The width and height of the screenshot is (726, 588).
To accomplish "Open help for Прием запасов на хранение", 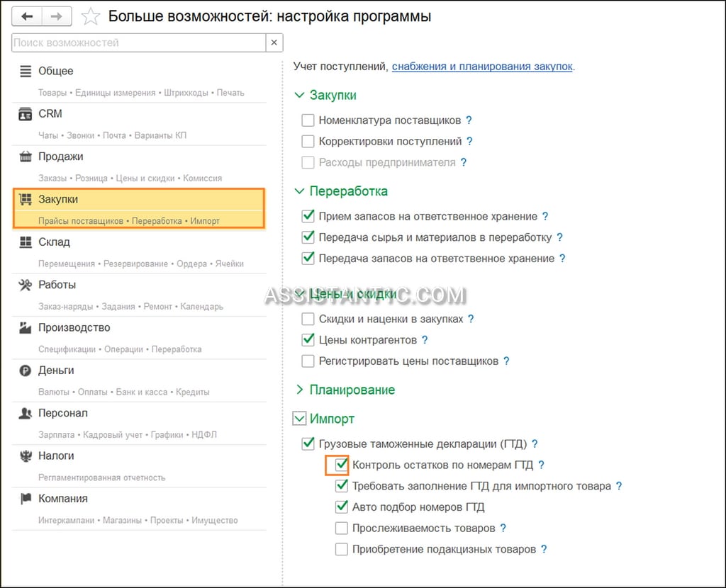I will [x=545, y=216].
